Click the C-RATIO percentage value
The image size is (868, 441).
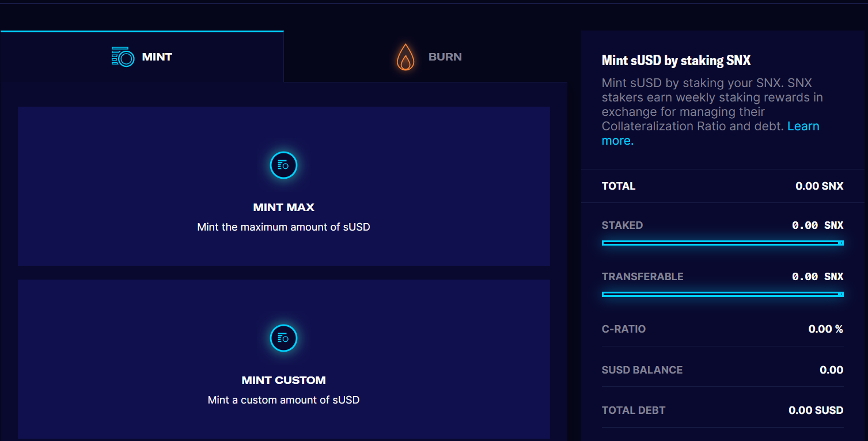coord(825,329)
